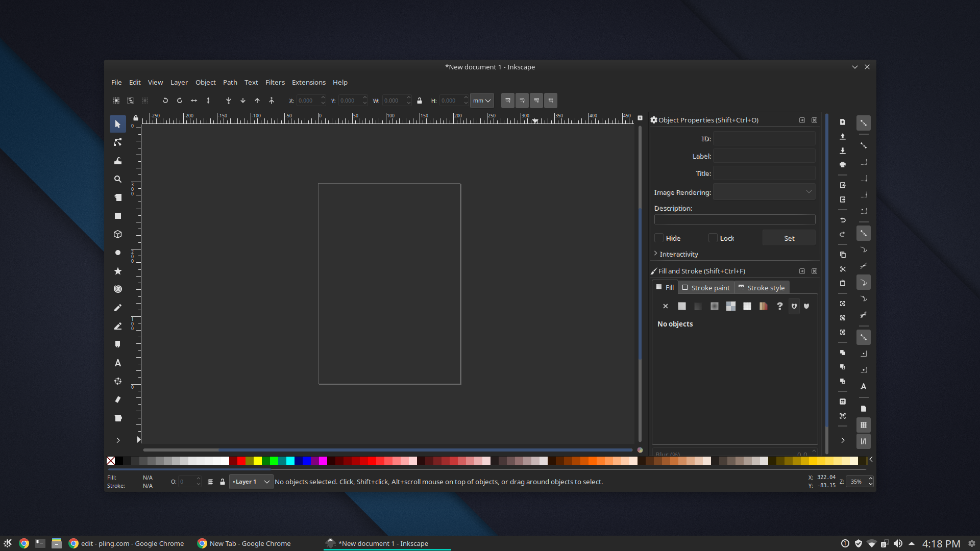This screenshot has height=551, width=980.
Task: Select the Ellipse circle tool
Action: [118, 253]
